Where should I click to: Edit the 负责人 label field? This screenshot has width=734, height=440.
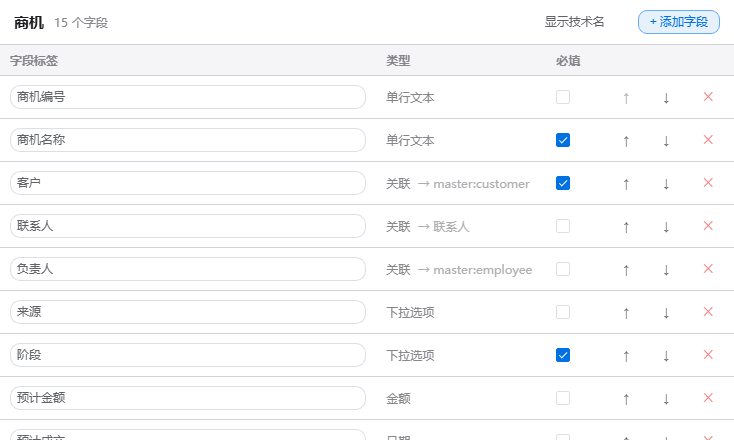[x=188, y=269]
